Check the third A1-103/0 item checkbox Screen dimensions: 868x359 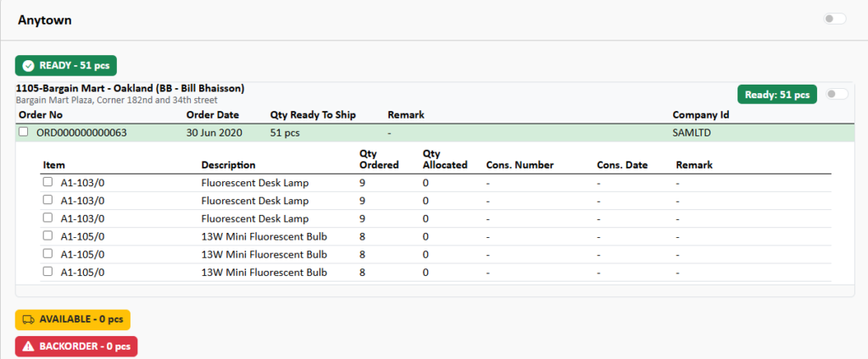click(x=48, y=218)
